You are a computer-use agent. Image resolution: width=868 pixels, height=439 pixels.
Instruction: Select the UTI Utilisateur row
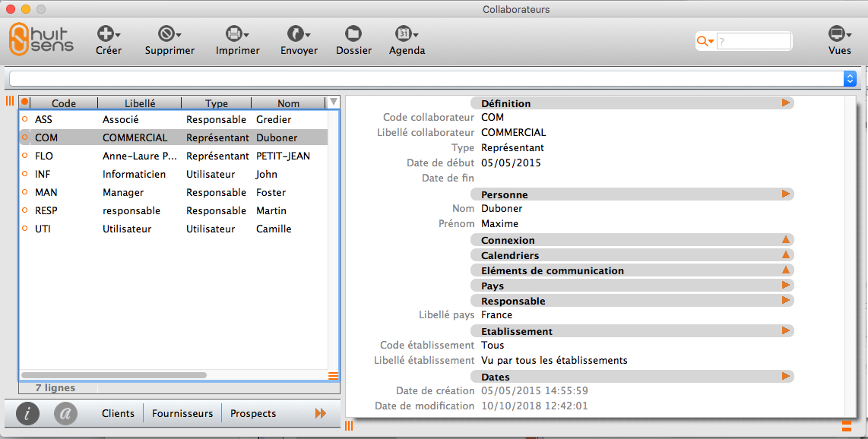coord(173,229)
